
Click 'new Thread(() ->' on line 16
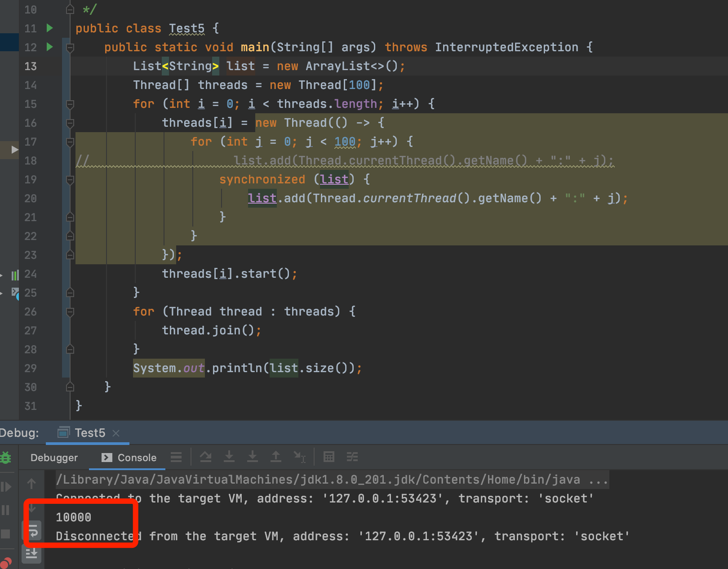313,123
